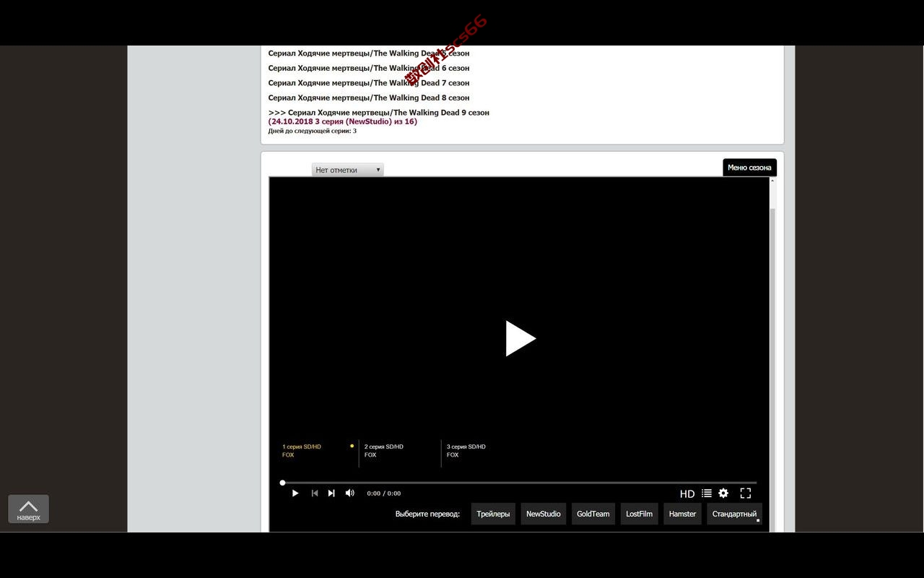Click the Дней до следующей серии text

tap(313, 131)
